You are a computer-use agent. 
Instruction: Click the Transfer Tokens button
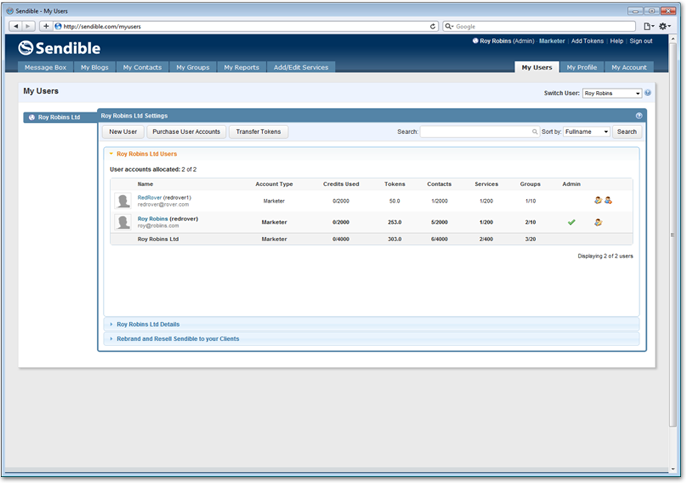(x=258, y=132)
